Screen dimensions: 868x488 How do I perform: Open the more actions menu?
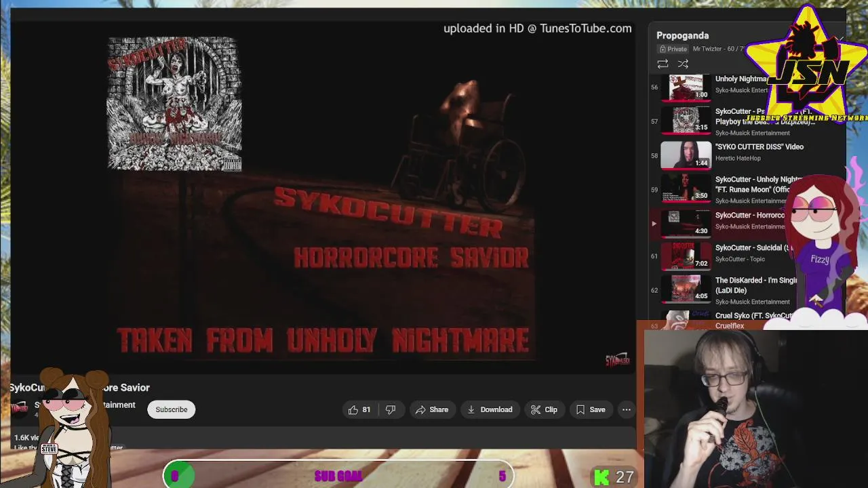point(627,409)
